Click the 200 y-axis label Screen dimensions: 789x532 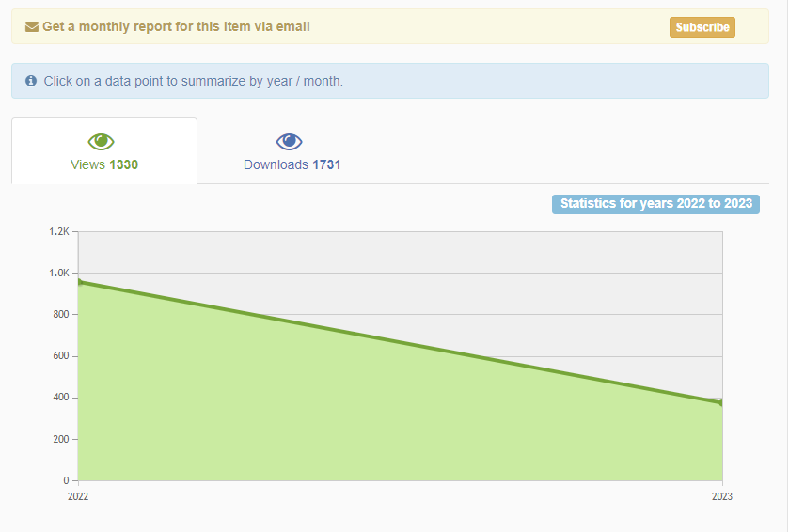(x=61, y=439)
